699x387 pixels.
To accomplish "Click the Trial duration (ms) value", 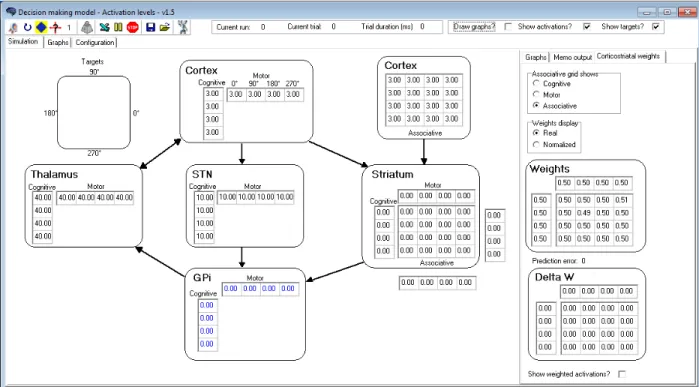I will pyautogui.click(x=422, y=27).
